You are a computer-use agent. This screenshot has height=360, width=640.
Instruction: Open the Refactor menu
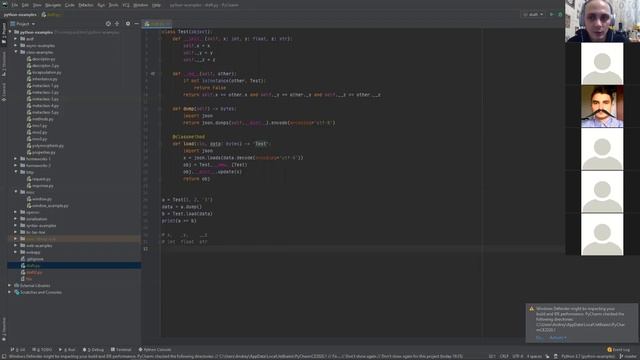pos(86,5)
